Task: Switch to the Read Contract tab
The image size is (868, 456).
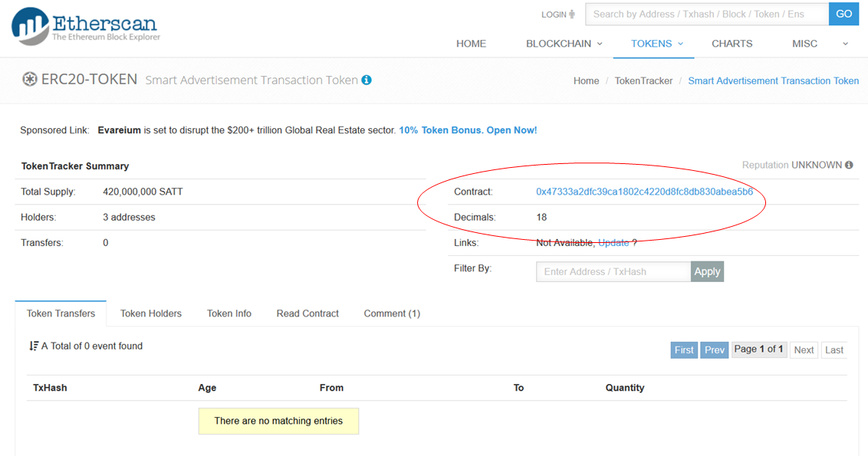Action: coord(307,313)
